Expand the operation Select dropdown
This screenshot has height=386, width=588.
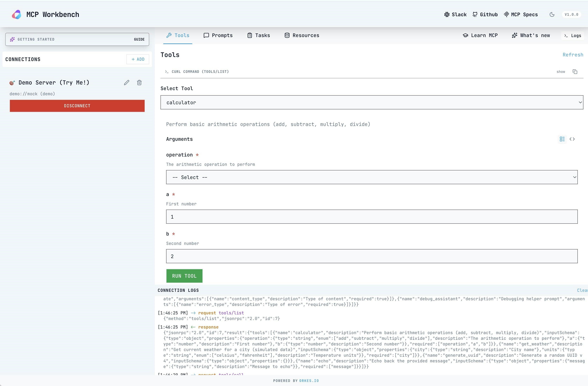click(372, 177)
